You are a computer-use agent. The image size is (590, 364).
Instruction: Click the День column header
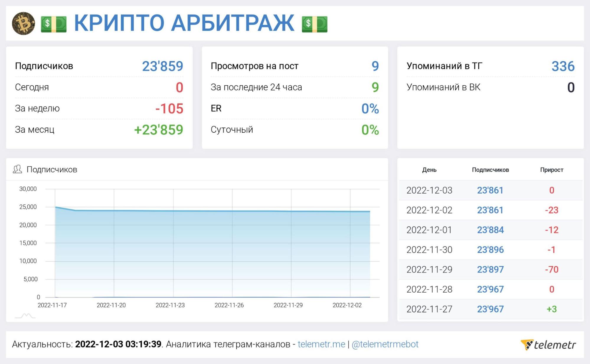pyautogui.click(x=429, y=170)
